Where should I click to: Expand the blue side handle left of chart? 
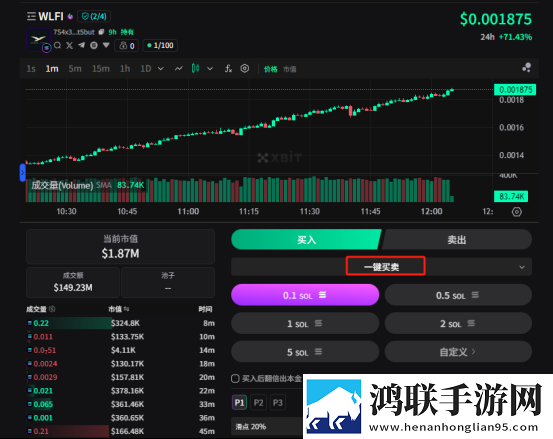point(22,172)
